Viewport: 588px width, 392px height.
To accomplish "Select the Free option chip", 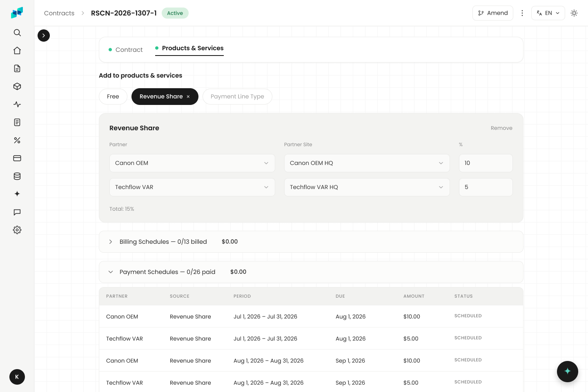I will pyautogui.click(x=113, y=97).
